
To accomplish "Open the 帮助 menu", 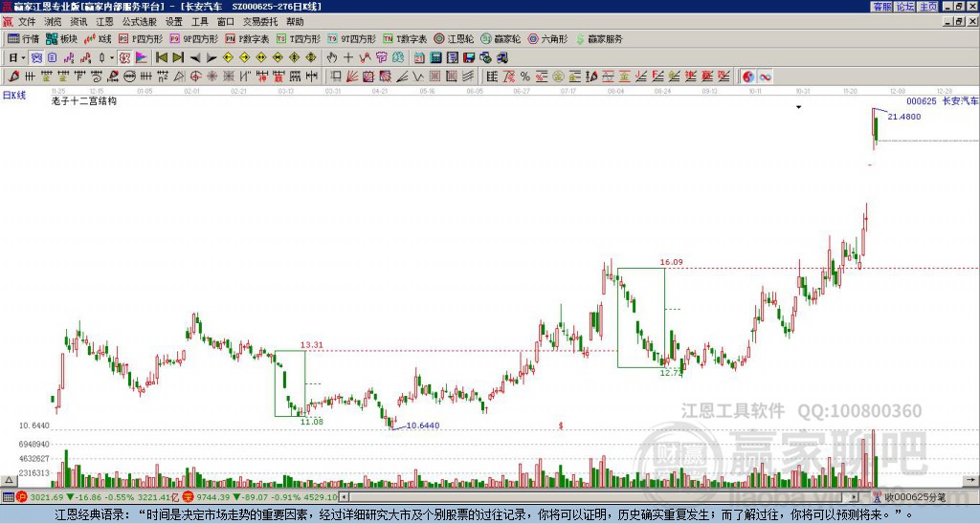I will click(295, 22).
